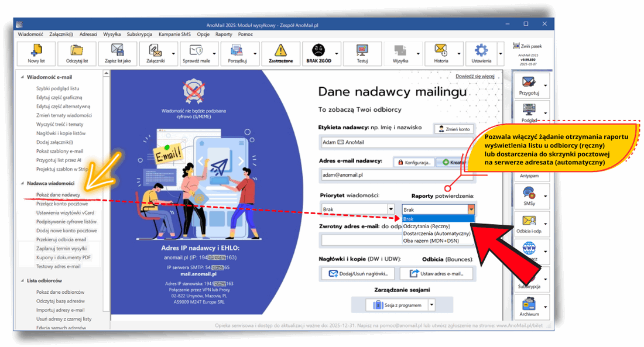Open the Adresaci menu
Viewport: 644px width, 347px height.
[88, 35]
